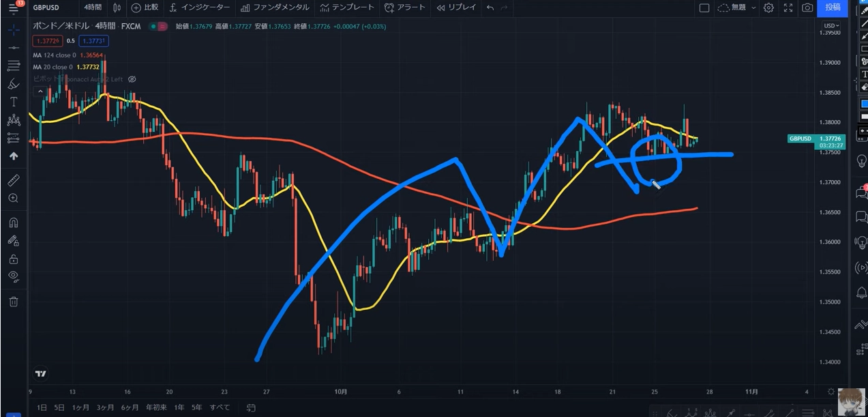Open the go-to-date calendar icon
This screenshot has height=417, width=868.
coord(251,407)
